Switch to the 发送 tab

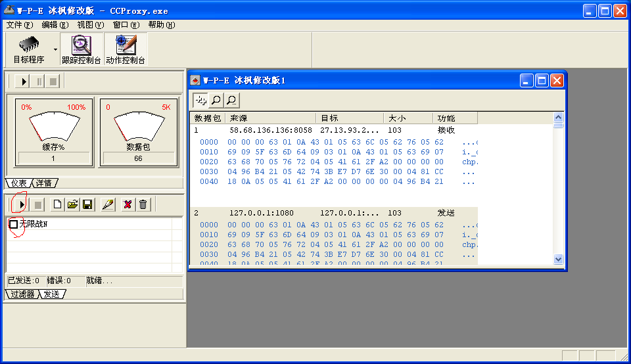[51, 294]
